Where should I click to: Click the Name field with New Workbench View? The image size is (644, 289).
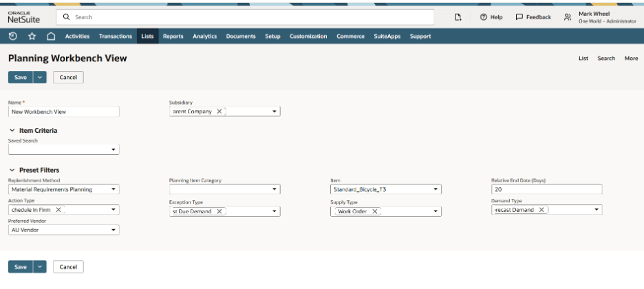tap(64, 111)
